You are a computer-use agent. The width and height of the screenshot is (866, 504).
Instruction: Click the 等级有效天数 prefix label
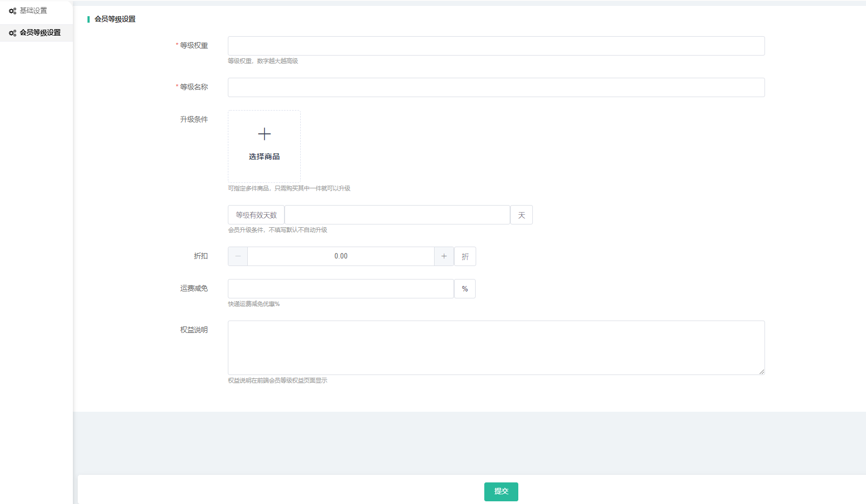256,215
